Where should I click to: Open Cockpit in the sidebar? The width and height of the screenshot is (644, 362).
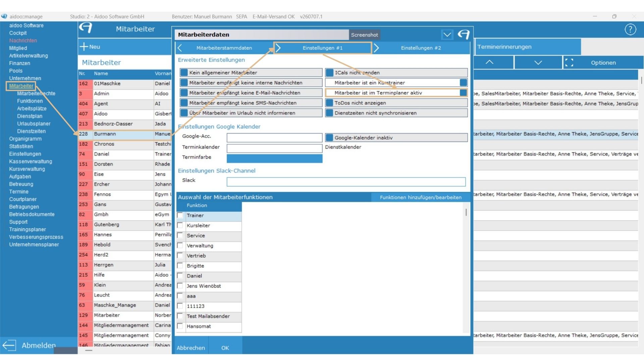pyautogui.click(x=18, y=33)
